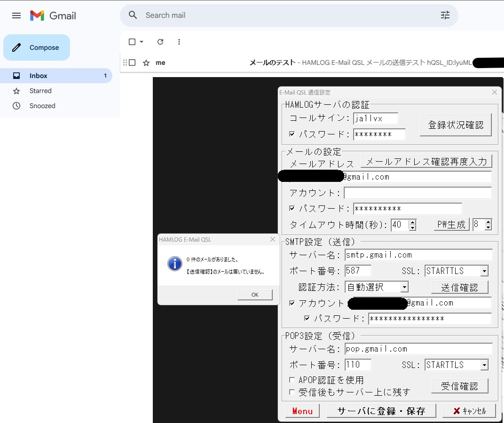The height and width of the screenshot is (423, 504).
Task: Click the SMTP server name field
Action: point(418,255)
